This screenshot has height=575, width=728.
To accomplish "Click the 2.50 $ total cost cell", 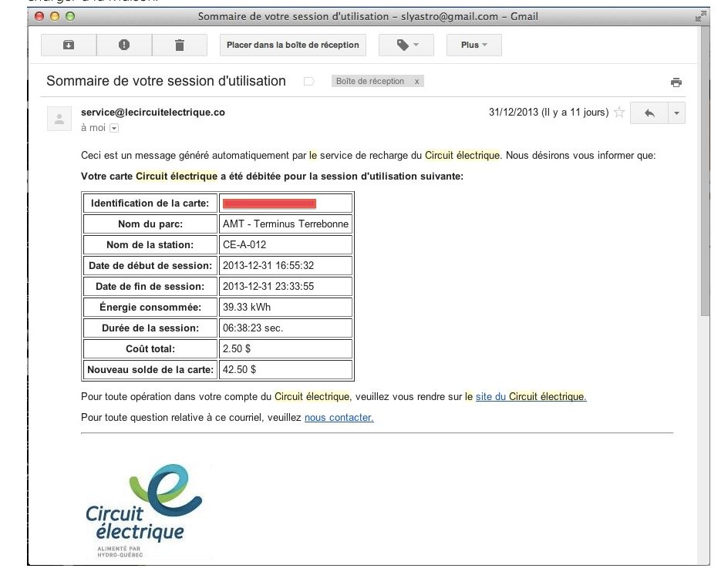I will [x=285, y=349].
